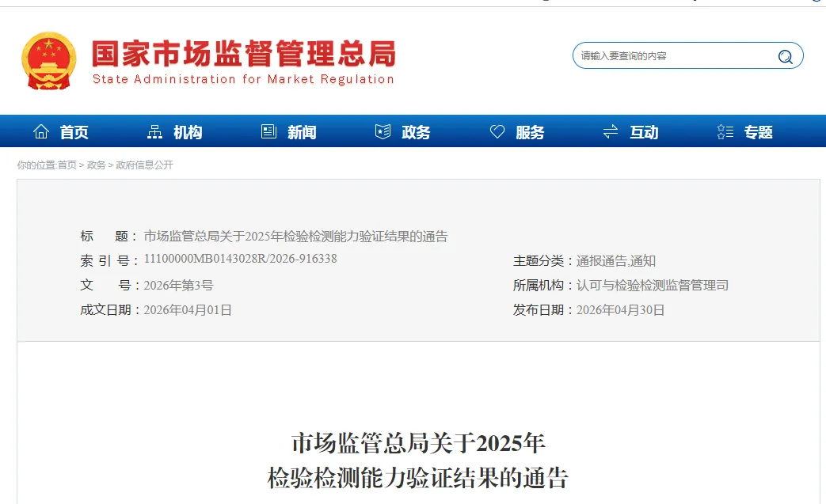The image size is (826, 504).
Task: Click the 主题分类 value 通报通告,通知
Action: 616,261
